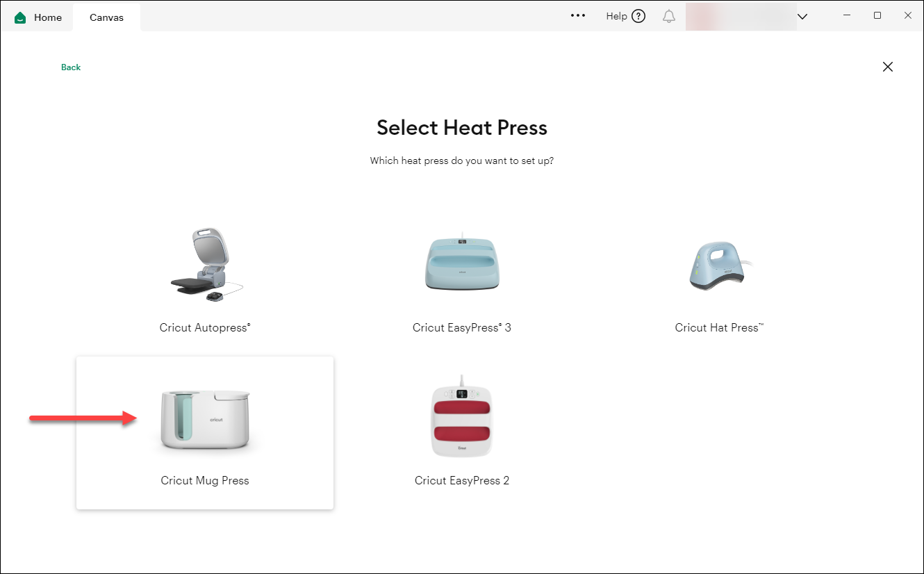
Task: Click the Cricut Hat Press label text
Action: (x=718, y=327)
